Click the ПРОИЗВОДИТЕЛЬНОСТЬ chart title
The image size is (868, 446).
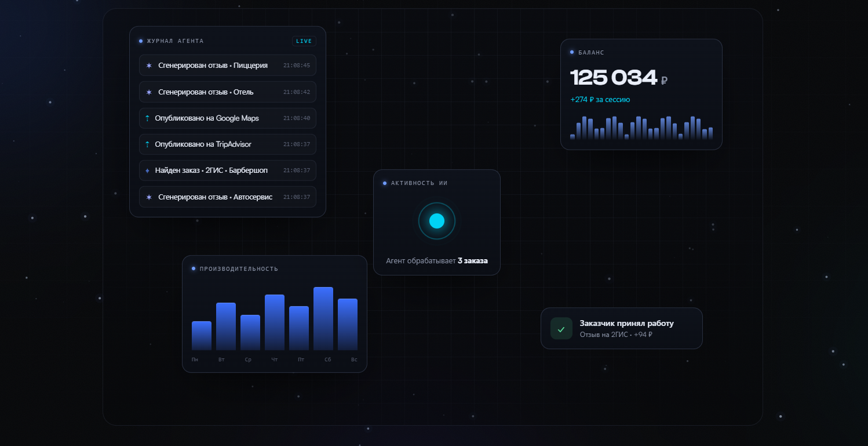[239, 269]
